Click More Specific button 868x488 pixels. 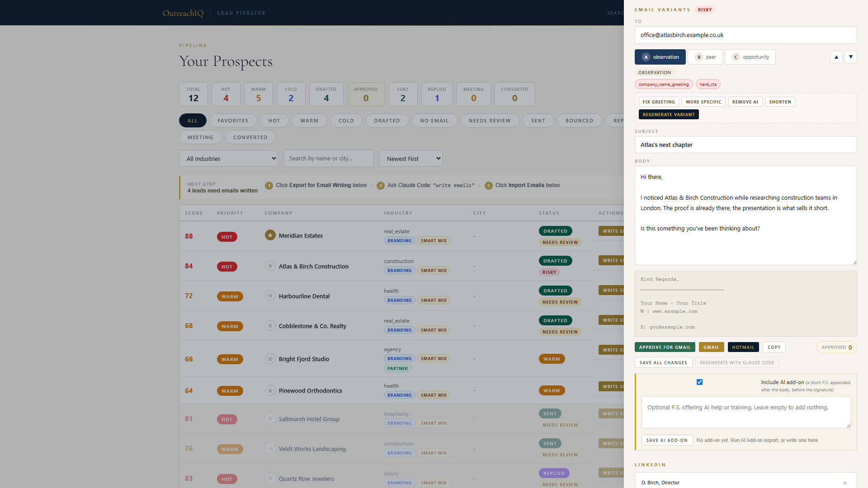[x=703, y=102]
